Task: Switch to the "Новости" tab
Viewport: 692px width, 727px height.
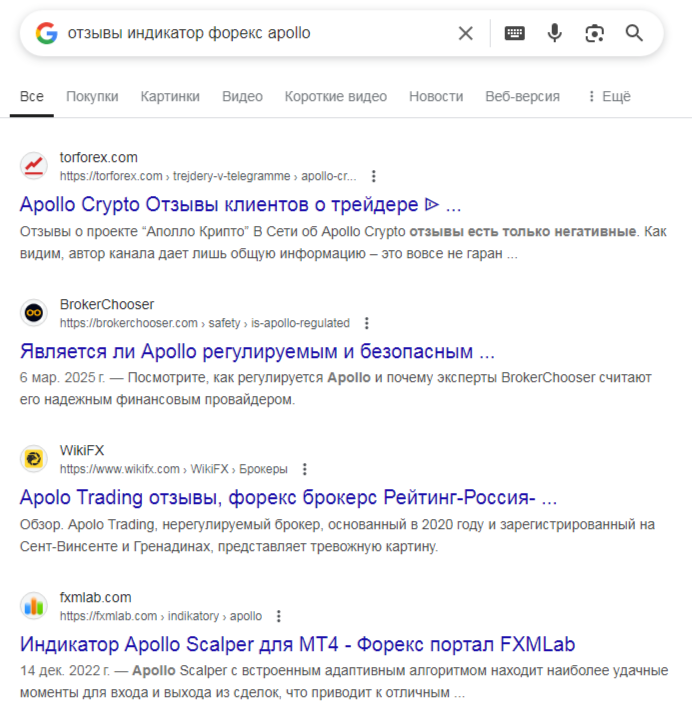Action: click(x=436, y=97)
